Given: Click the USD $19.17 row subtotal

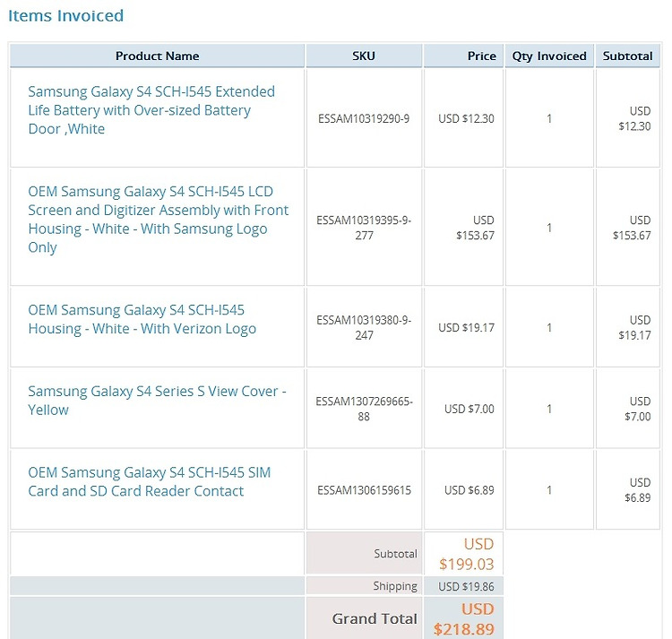Looking at the screenshot, I should (x=634, y=327).
